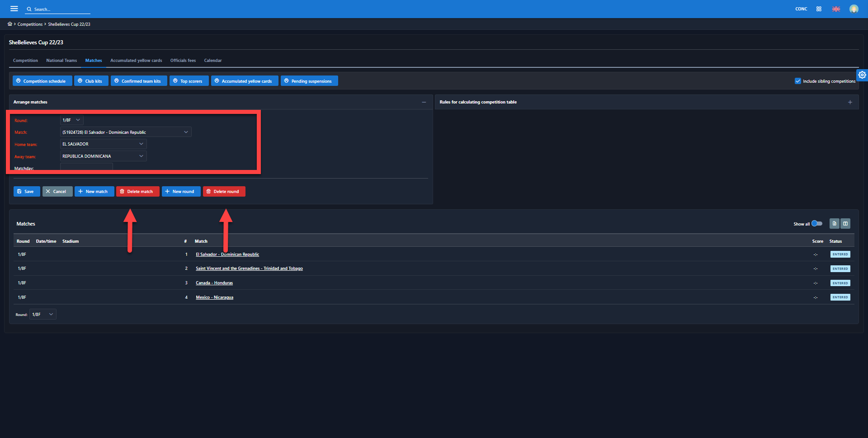Click the Delete match button
Image resolution: width=868 pixels, height=438 pixels.
(x=137, y=192)
